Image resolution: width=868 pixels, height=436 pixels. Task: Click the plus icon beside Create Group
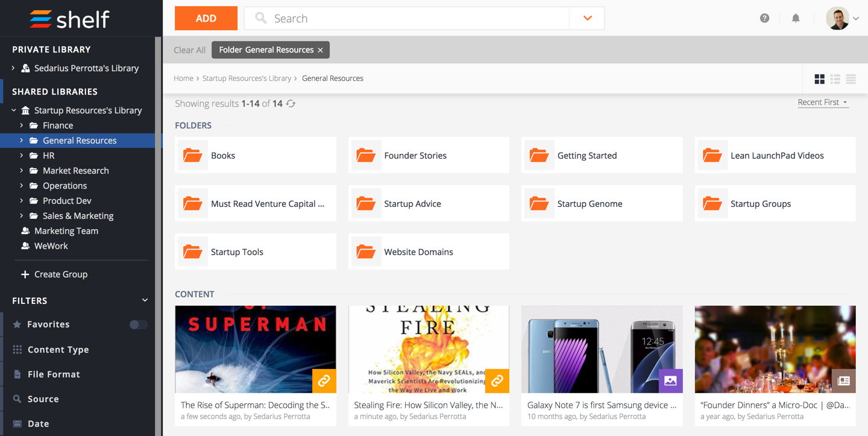click(x=25, y=274)
